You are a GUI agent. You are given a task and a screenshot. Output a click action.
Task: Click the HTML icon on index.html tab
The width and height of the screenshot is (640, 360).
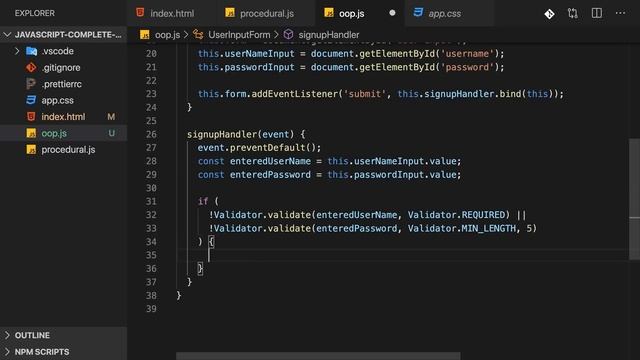[x=140, y=13]
